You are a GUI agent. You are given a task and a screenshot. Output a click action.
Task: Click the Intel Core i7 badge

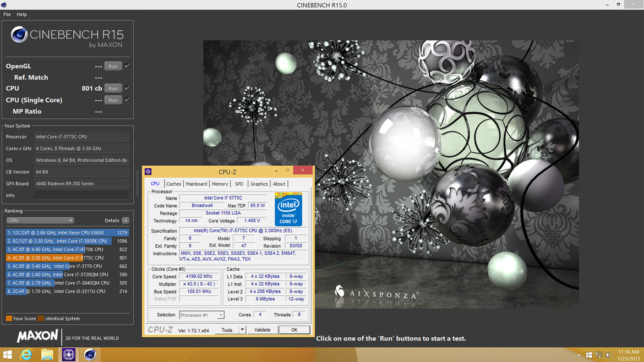(x=288, y=209)
